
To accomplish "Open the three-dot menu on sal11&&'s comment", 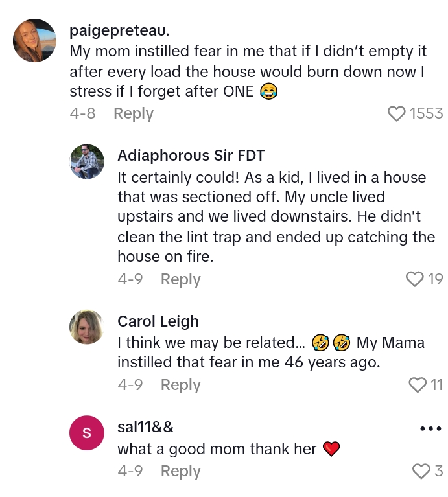I will tap(430, 428).
